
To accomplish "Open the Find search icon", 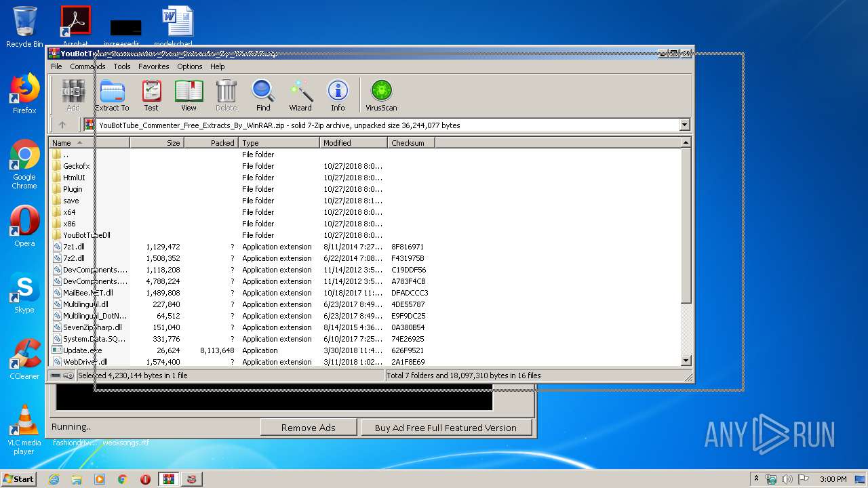I will pyautogui.click(x=263, y=95).
